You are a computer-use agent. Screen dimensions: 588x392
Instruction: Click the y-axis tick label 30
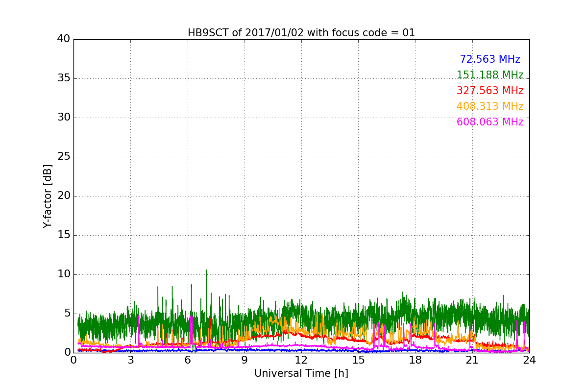pos(64,118)
